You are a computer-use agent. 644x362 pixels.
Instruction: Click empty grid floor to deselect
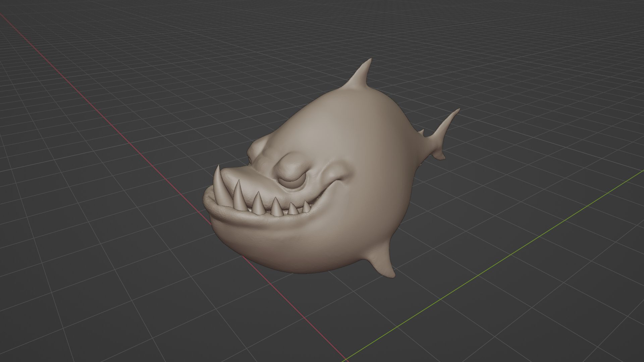[x=134, y=285]
